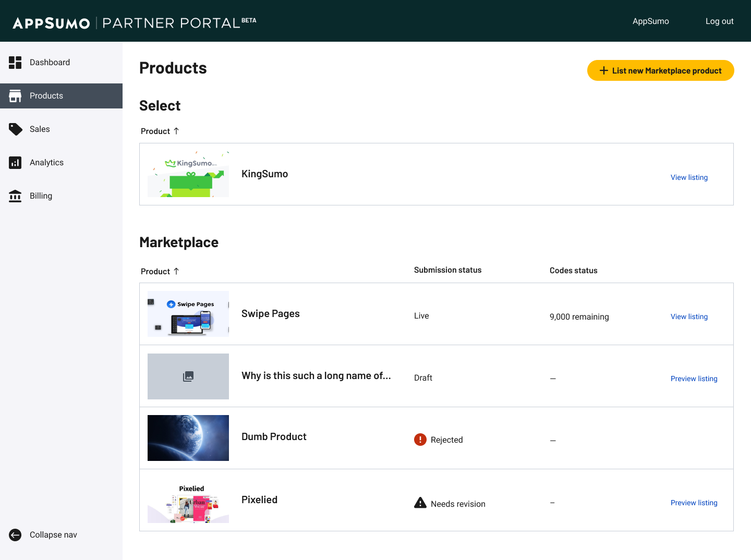Collapse the navigation sidebar

[61, 535]
